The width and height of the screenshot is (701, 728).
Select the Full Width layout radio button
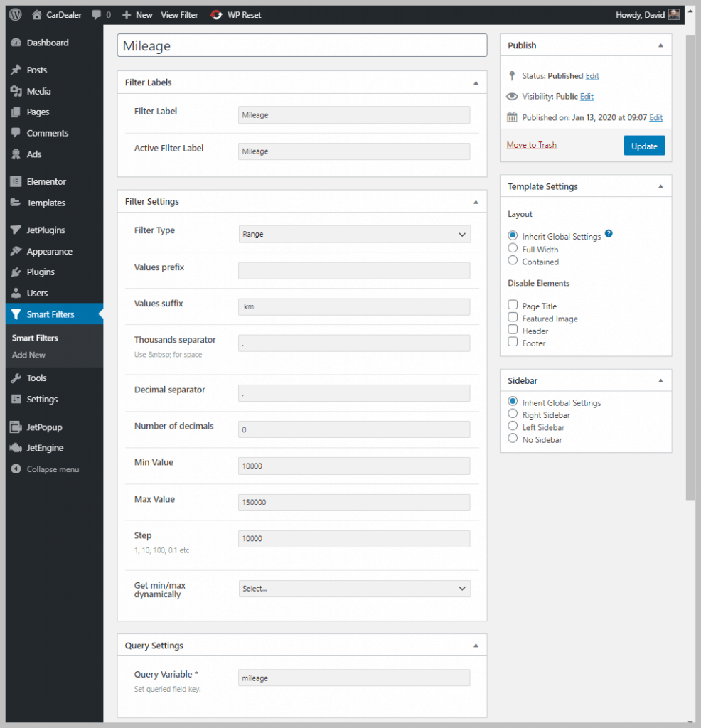513,248
